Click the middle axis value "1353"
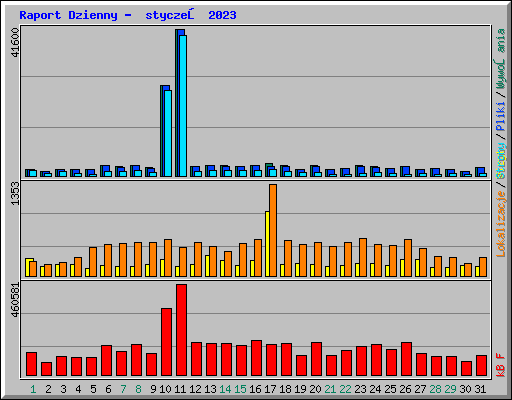Screen dimensions: 512x400 15,194
